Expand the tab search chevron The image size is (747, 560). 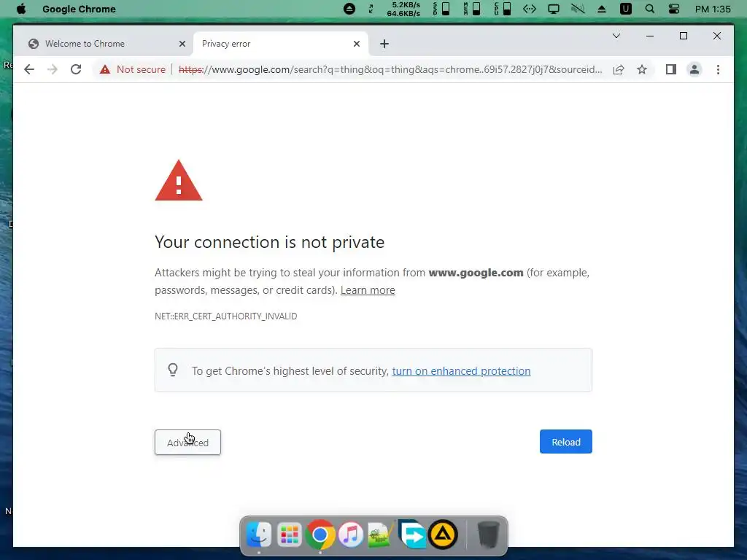click(616, 36)
